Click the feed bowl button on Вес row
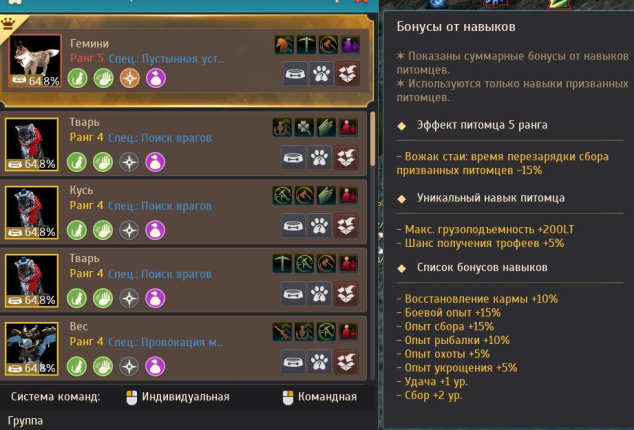The height and width of the screenshot is (430, 634). tap(294, 362)
